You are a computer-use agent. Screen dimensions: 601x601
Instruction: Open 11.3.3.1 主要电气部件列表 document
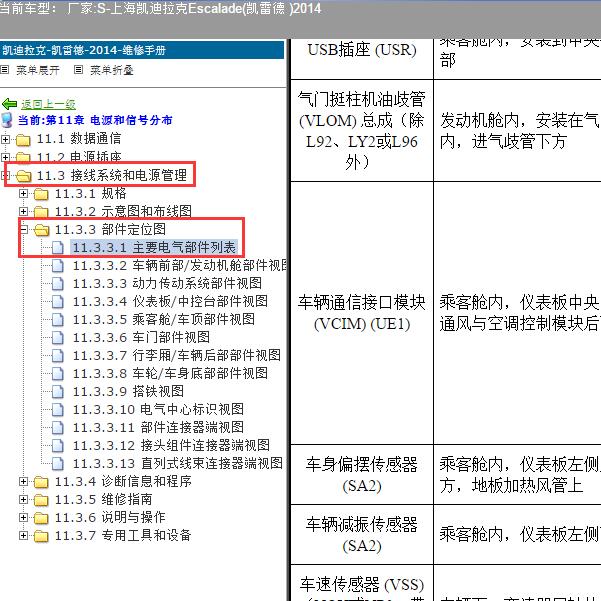[x=154, y=247]
